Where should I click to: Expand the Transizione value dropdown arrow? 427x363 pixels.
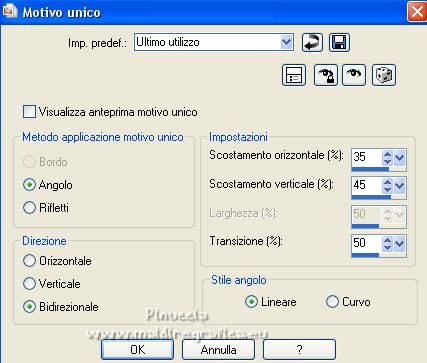click(x=399, y=243)
